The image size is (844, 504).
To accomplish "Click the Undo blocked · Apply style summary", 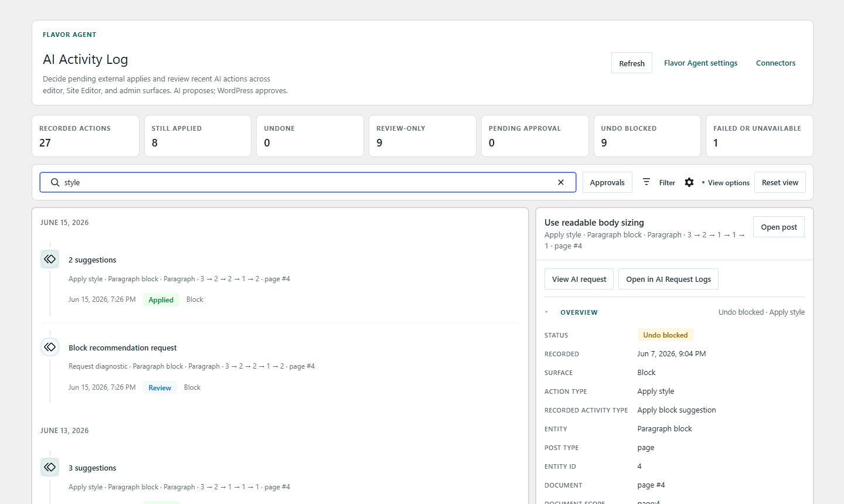I will [x=761, y=312].
